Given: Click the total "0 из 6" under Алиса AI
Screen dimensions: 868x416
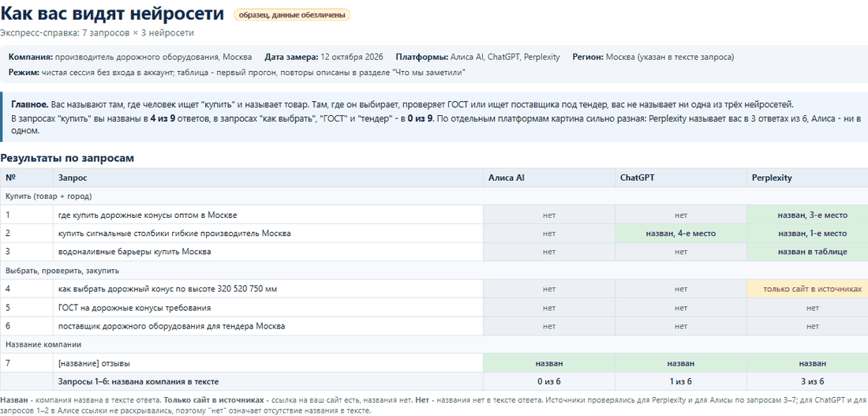Looking at the screenshot, I should [549, 381].
